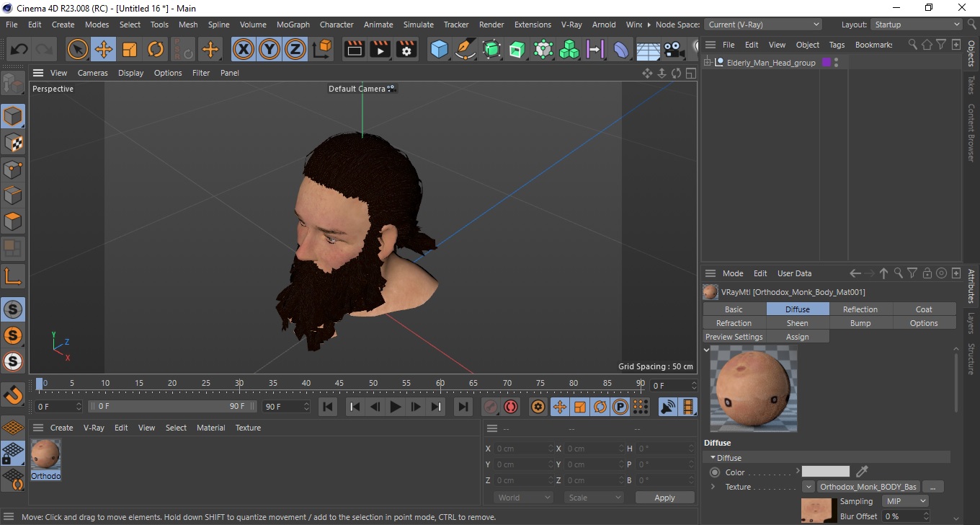Play animation forwards
Image resolution: width=980 pixels, height=525 pixels.
(x=395, y=407)
